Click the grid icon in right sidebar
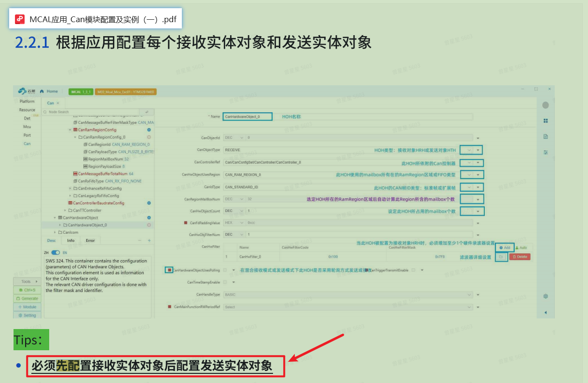 [546, 121]
